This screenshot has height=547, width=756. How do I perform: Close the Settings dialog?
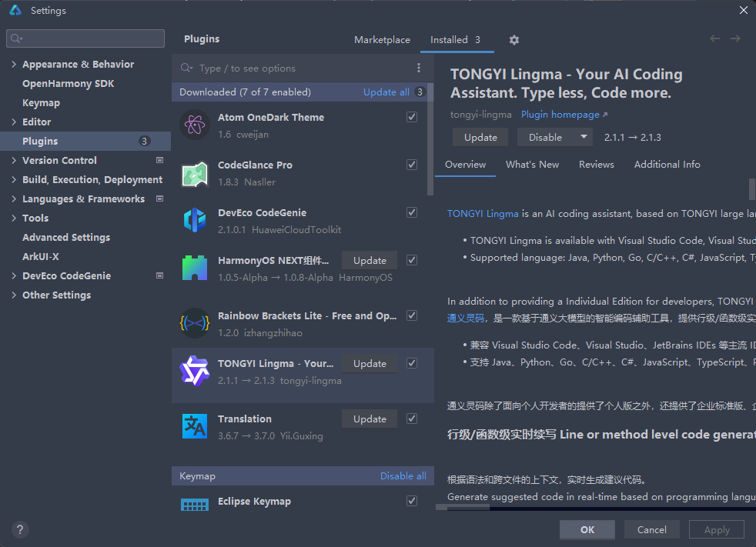click(x=744, y=10)
